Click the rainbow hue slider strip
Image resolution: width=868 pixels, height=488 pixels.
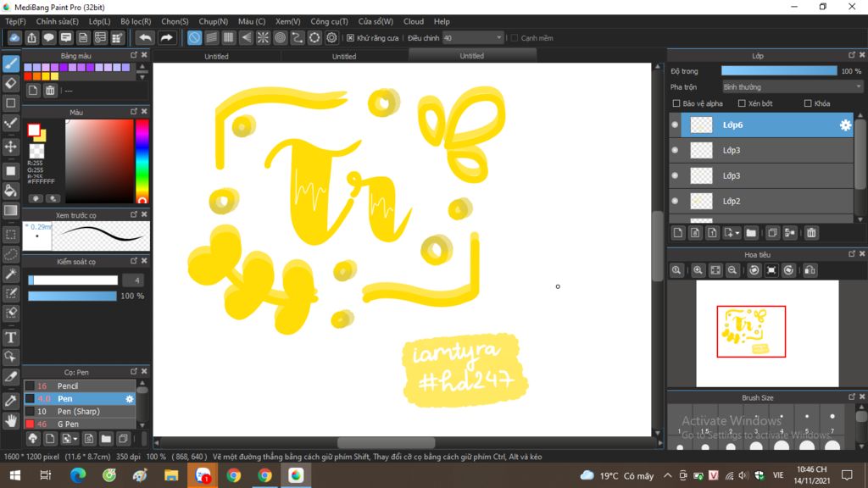(142, 161)
